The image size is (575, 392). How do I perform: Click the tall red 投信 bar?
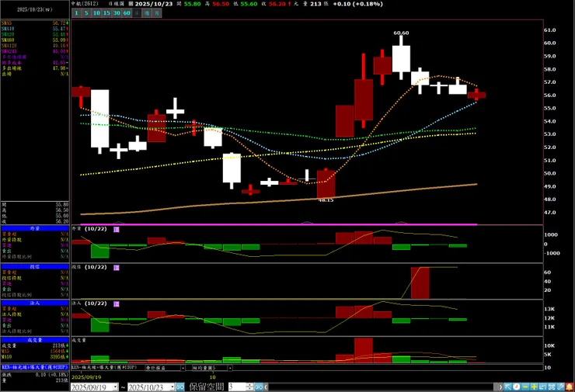[x=420, y=283]
